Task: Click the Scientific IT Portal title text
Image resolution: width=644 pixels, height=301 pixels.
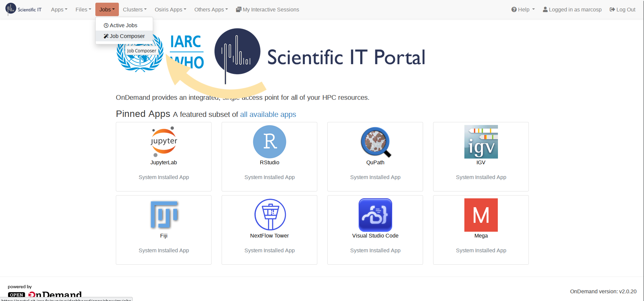Action: [x=346, y=57]
